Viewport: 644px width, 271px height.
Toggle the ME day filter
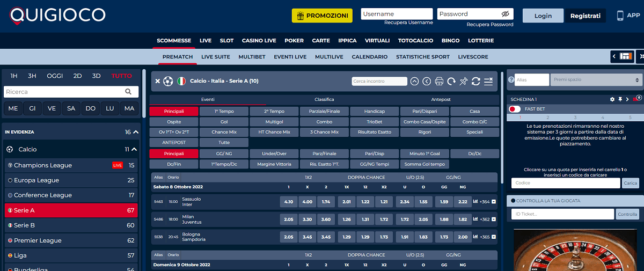click(x=13, y=108)
